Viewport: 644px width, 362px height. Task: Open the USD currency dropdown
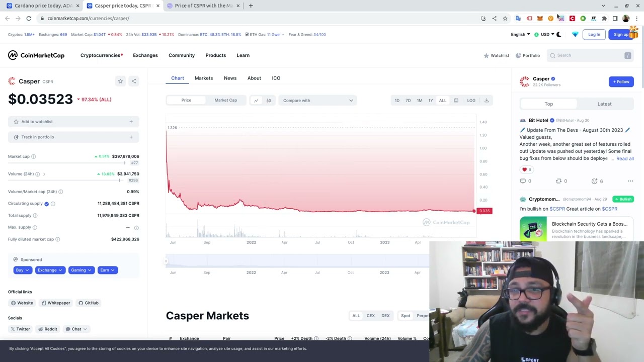pos(544,35)
